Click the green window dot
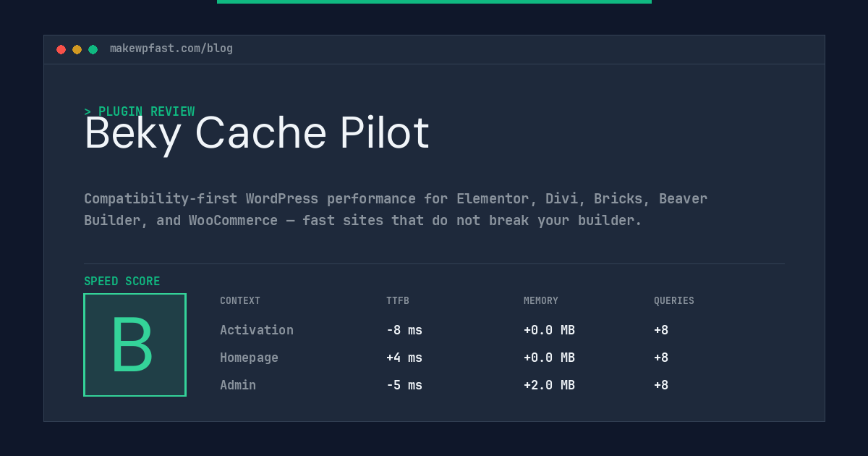Screen dimensions: 868x456 [x=93, y=49]
